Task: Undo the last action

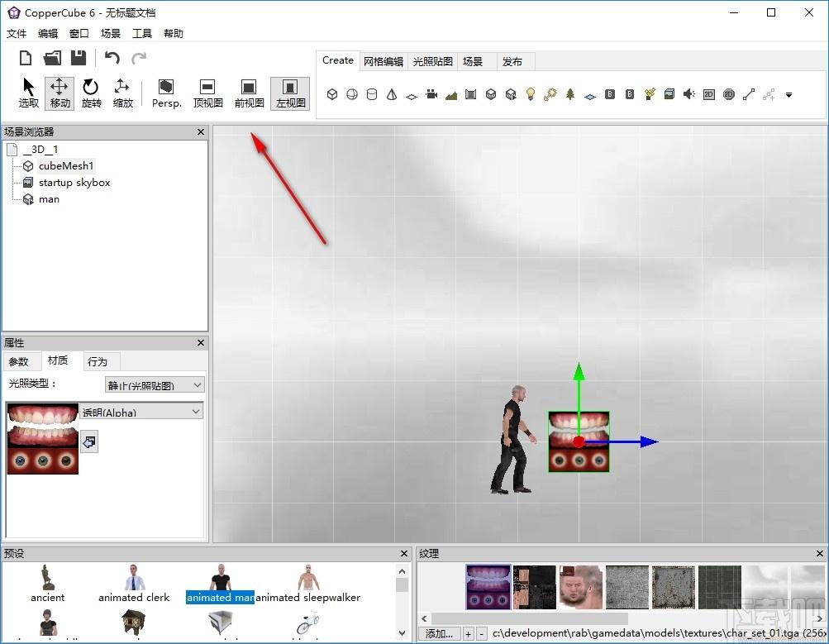Action: [x=112, y=58]
